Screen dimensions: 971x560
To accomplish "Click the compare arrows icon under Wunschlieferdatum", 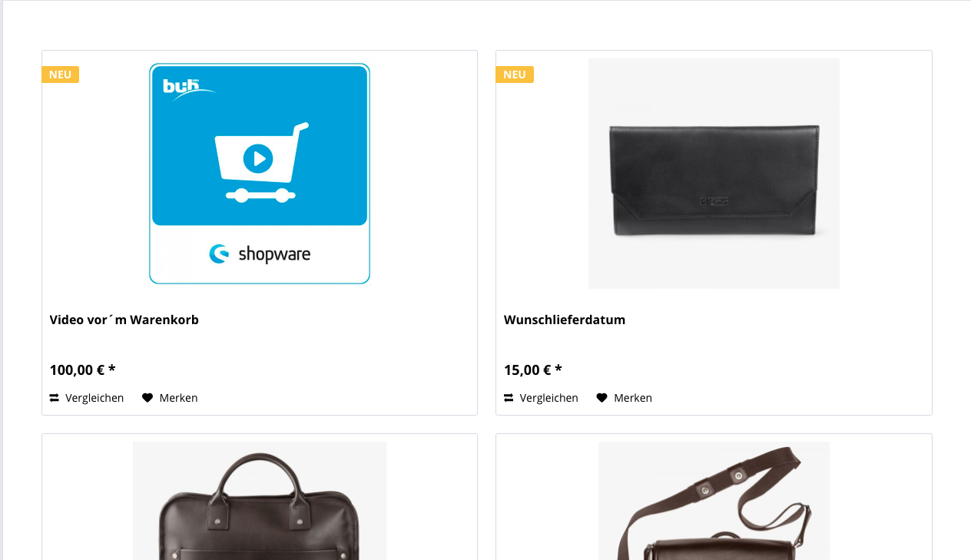I will [x=509, y=398].
